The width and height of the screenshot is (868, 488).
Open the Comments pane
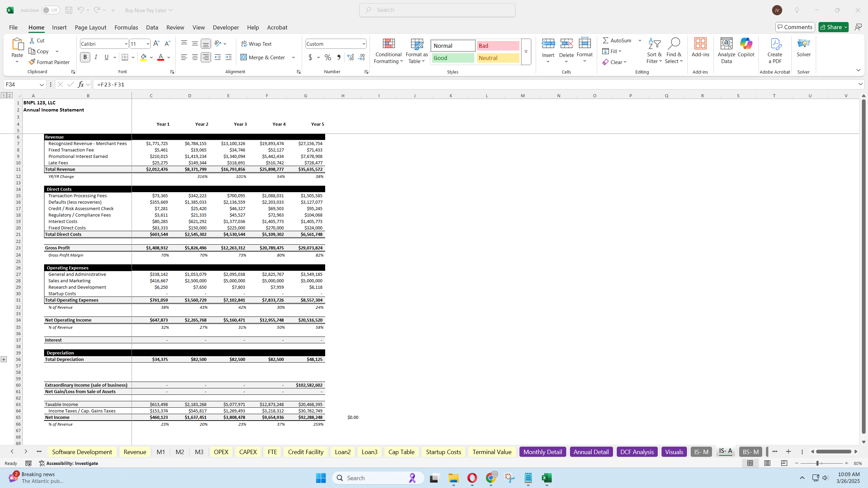795,27
